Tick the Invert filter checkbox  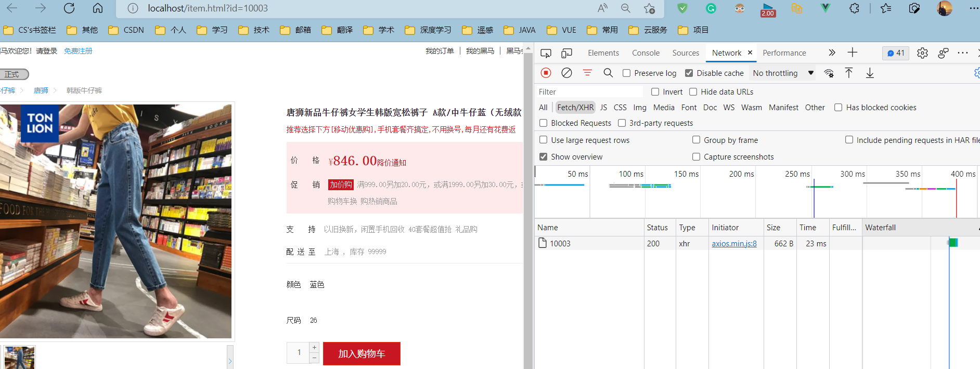tap(655, 92)
